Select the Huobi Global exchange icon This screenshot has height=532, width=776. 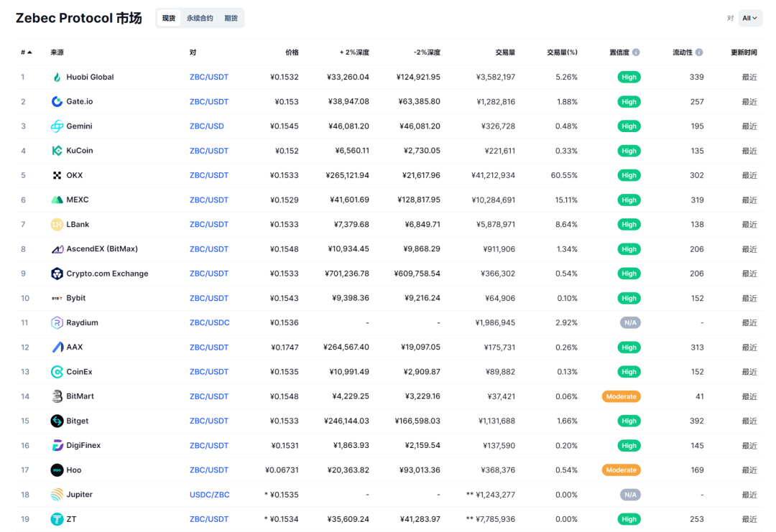point(57,77)
